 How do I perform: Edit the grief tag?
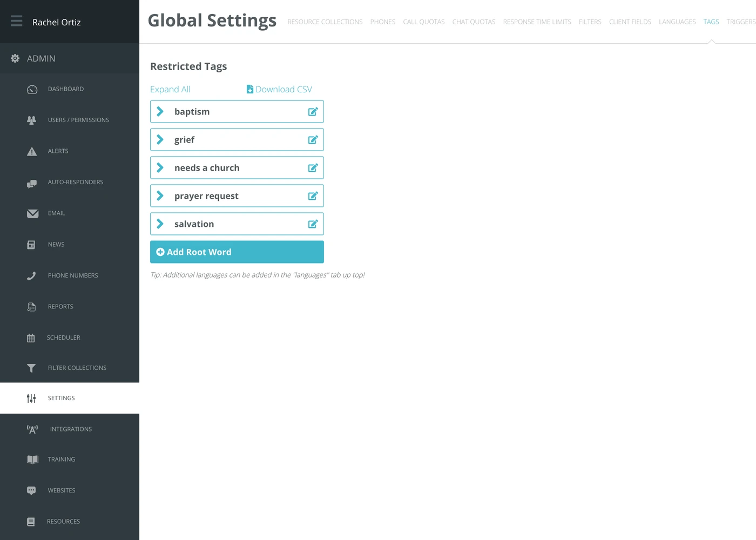[313, 139]
